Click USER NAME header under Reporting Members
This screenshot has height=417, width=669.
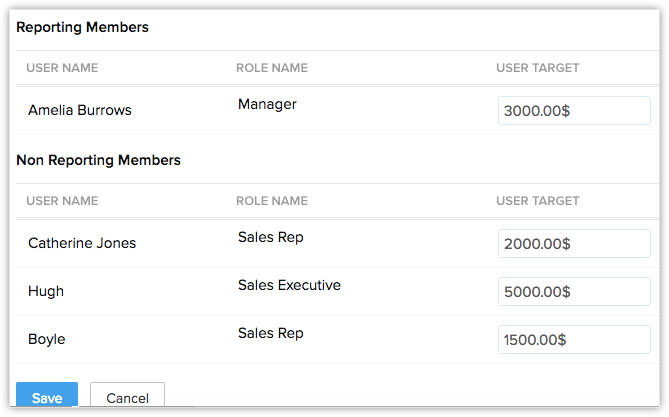(62, 68)
